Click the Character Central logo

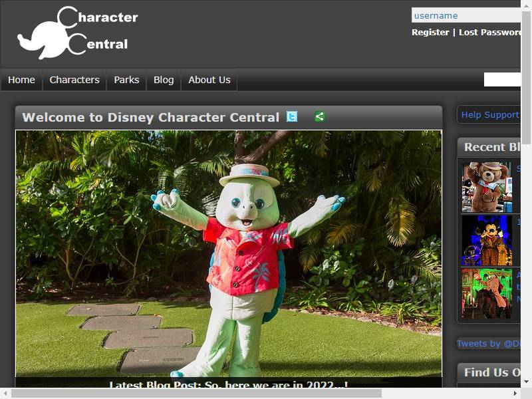click(x=78, y=33)
